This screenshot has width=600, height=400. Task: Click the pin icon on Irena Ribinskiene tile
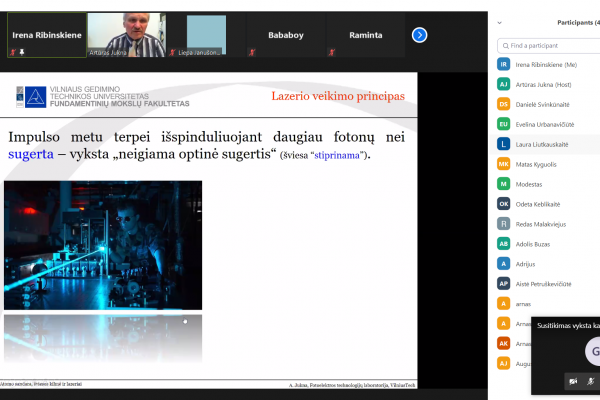pos(22,52)
